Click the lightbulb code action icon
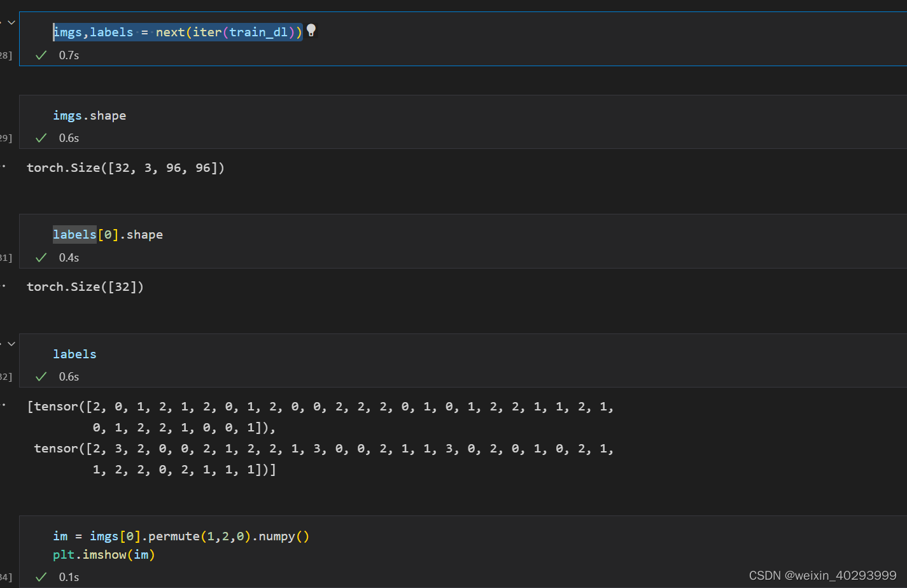The image size is (907, 588). click(311, 30)
